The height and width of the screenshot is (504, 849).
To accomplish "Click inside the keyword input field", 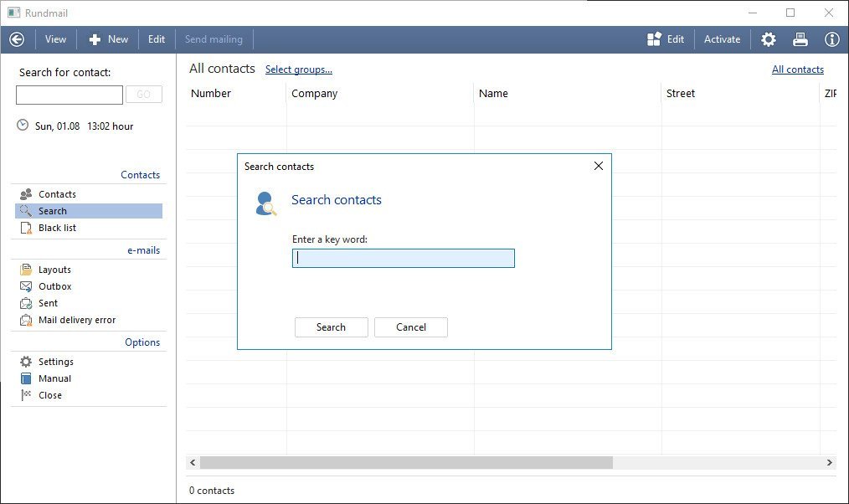I will tap(403, 258).
